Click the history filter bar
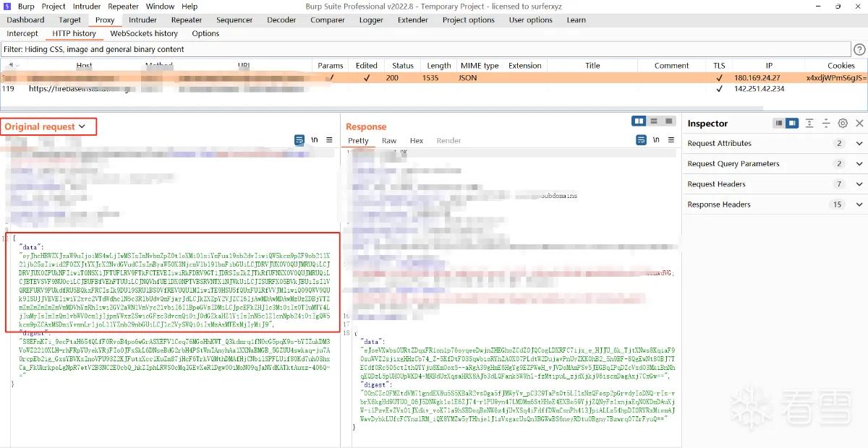The height and width of the screenshot is (448, 868). click(x=425, y=49)
